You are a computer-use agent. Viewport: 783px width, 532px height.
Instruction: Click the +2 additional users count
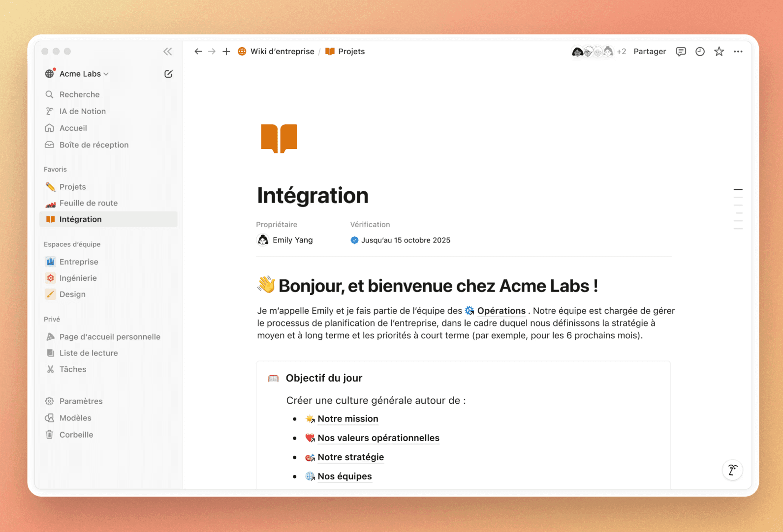click(622, 52)
